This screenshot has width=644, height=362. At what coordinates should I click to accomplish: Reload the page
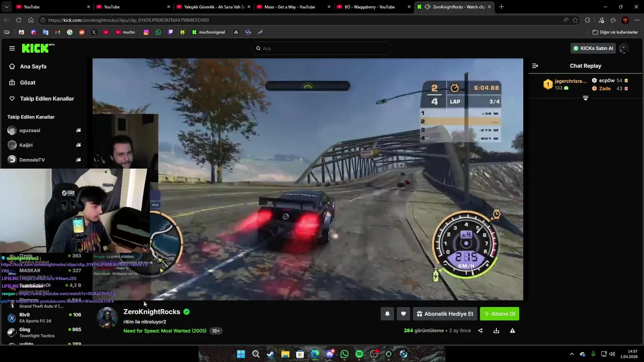(19, 20)
